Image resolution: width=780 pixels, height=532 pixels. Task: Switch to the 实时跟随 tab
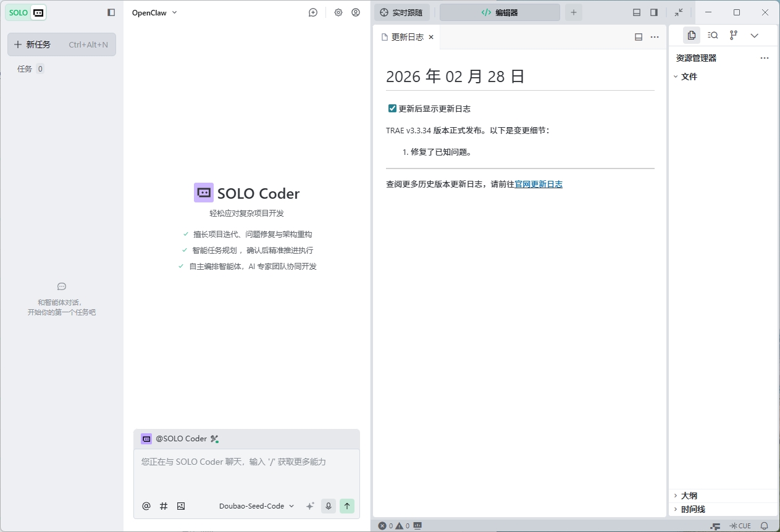pyautogui.click(x=401, y=12)
